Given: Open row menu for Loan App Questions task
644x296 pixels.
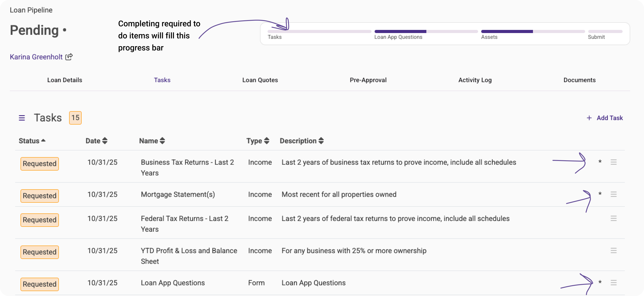Looking at the screenshot, I should (613, 283).
